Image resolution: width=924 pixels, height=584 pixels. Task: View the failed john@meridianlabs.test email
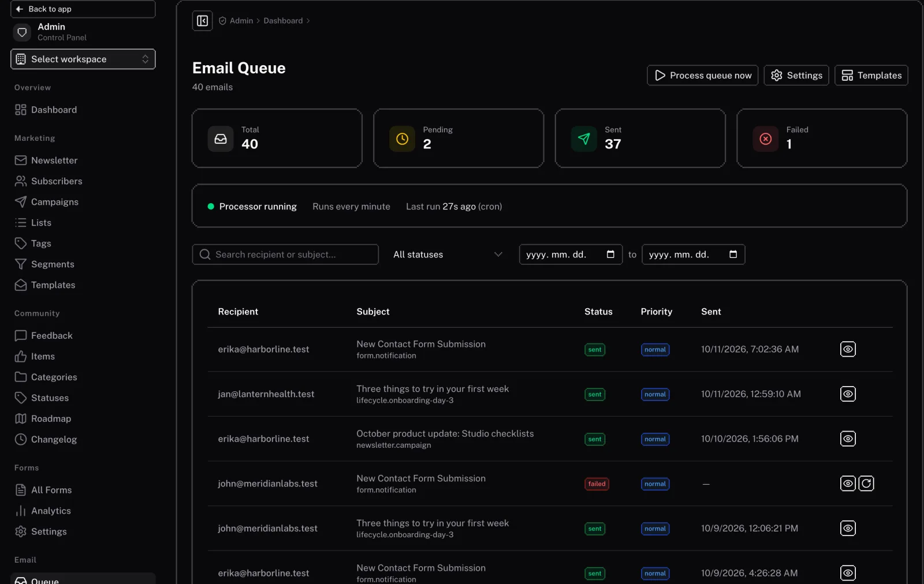[848, 484]
